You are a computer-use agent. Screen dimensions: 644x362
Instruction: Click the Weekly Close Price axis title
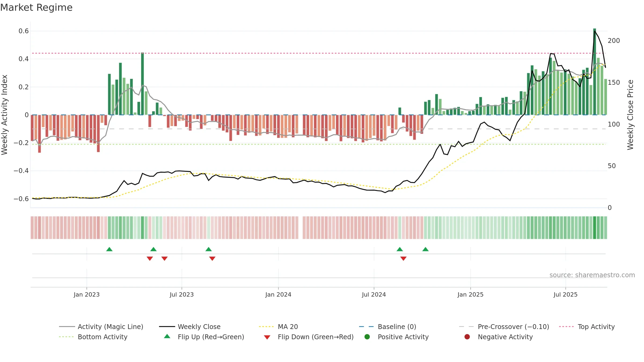tap(630, 114)
